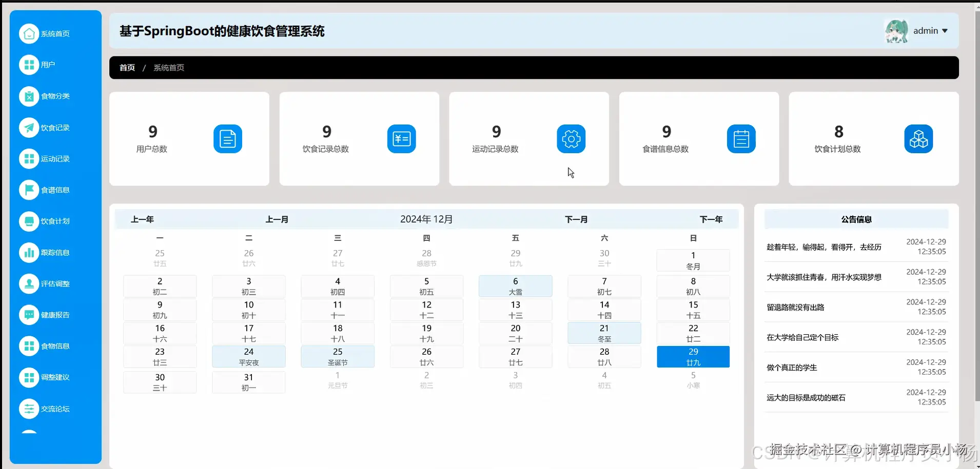Open the 首页 breadcrumb link
The image size is (980, 469).
point(126,67)
